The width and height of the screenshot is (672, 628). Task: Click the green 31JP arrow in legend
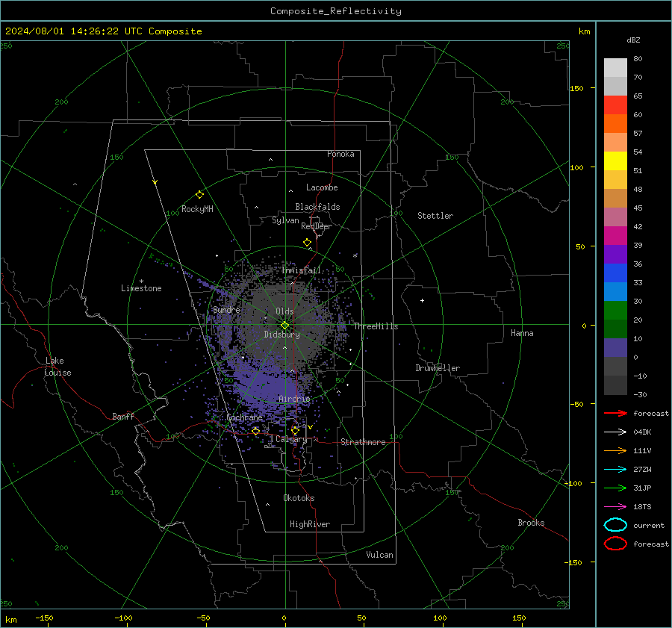tap(615, 488)
